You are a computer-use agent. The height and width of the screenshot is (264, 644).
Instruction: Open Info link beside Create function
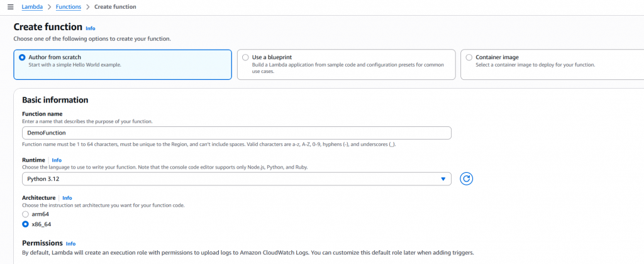tap(91, 28)
